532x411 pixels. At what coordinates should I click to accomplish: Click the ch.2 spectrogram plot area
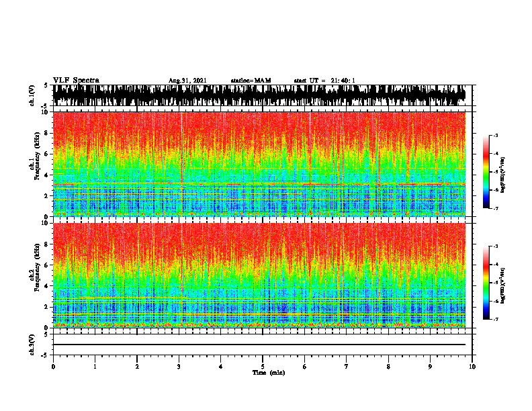[259, 275]
